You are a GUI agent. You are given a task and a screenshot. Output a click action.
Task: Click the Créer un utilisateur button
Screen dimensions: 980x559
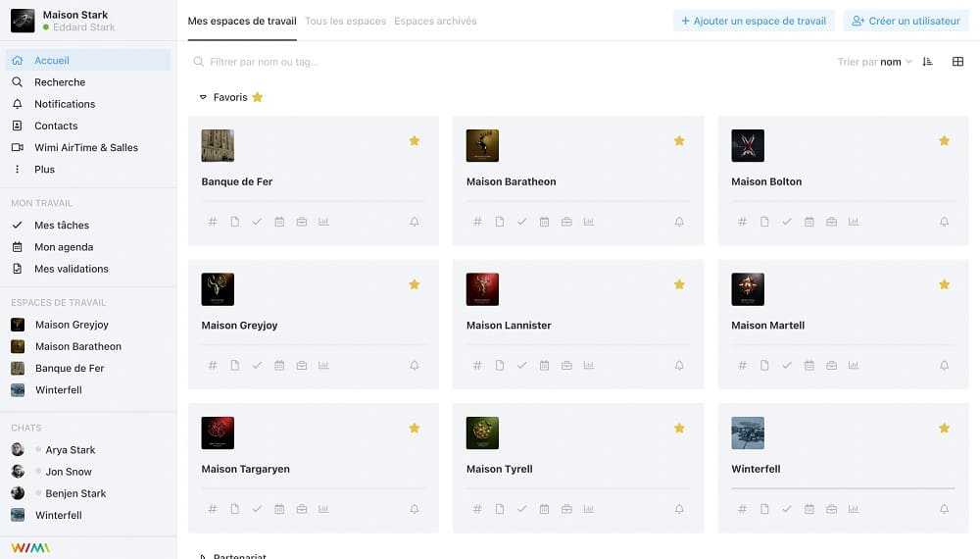click(x=906, y=21)
